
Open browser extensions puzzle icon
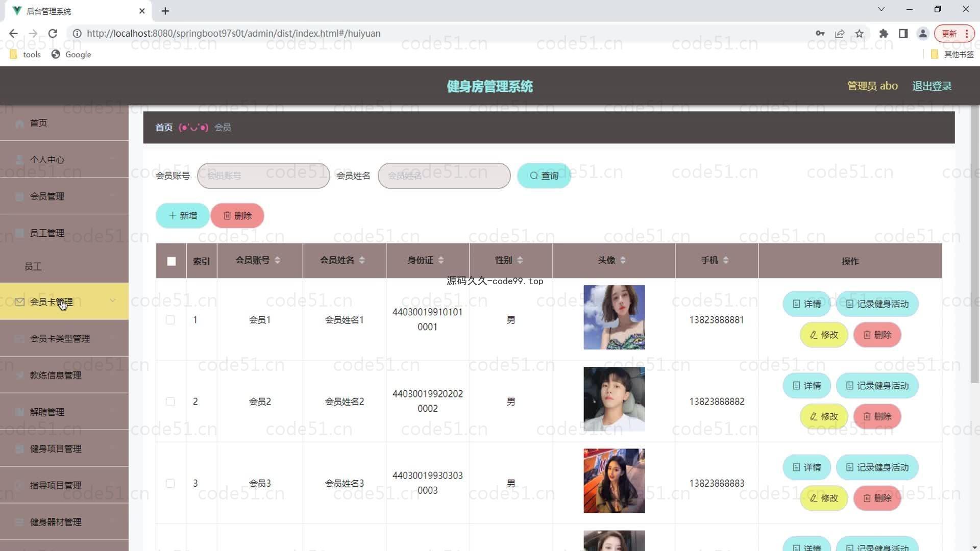pos(884,34)
